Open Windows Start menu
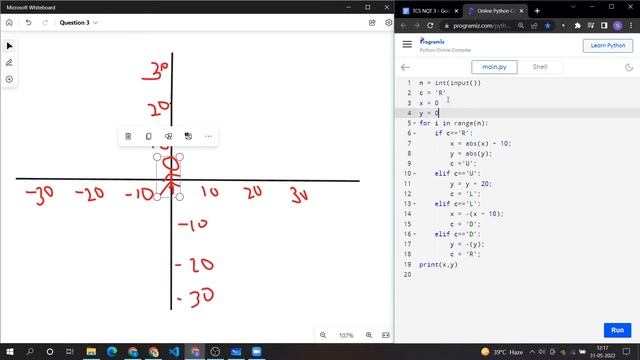Image resolution: width=640 pixels, height=360 pixels. [9, 351]
